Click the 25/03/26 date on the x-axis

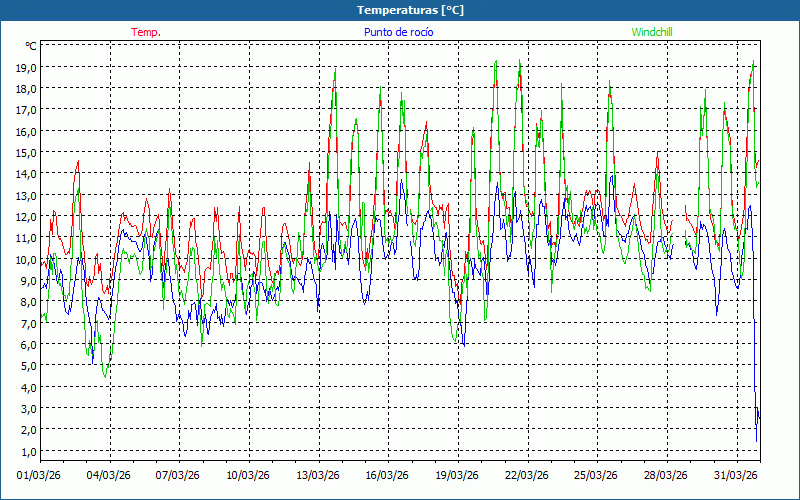tap(595, 475)
